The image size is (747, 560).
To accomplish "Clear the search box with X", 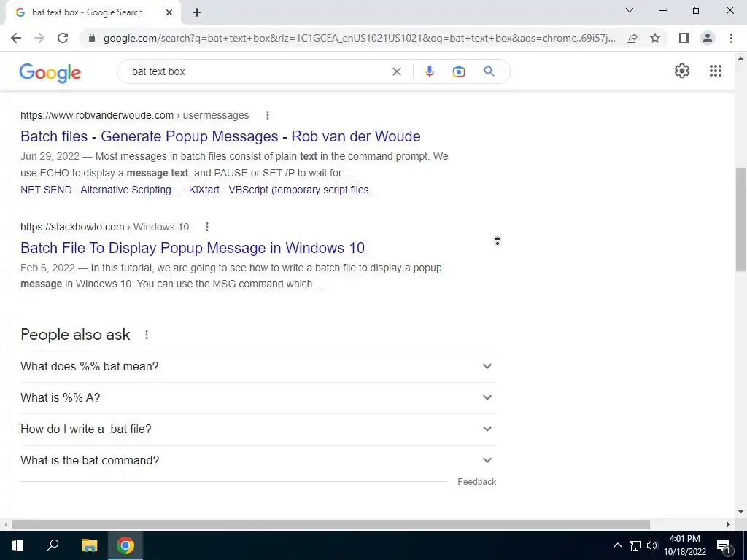I will (396, 71).
